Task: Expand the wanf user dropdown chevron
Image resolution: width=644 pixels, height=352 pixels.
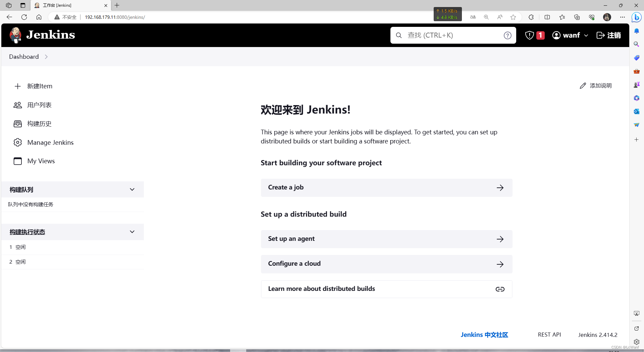Action: pyautogui.click(x=586, y=35)
